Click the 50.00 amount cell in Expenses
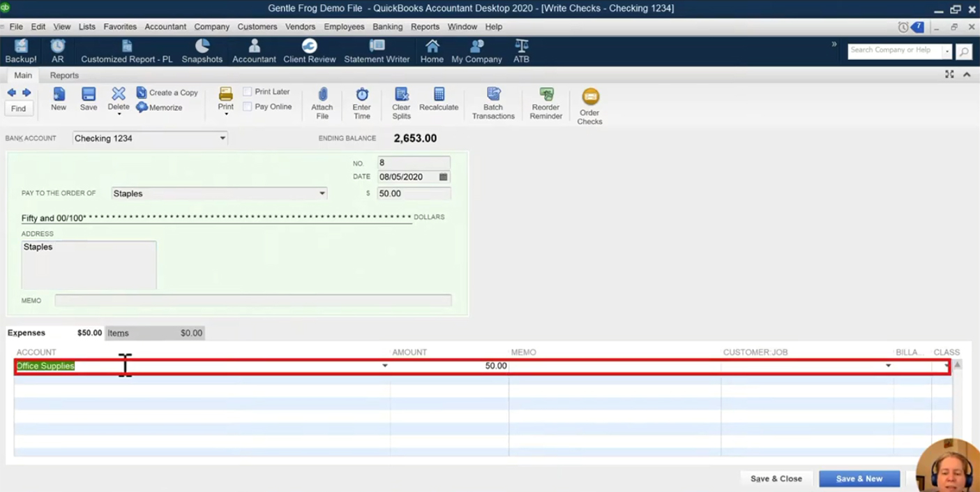 click(x=449, y=366)
